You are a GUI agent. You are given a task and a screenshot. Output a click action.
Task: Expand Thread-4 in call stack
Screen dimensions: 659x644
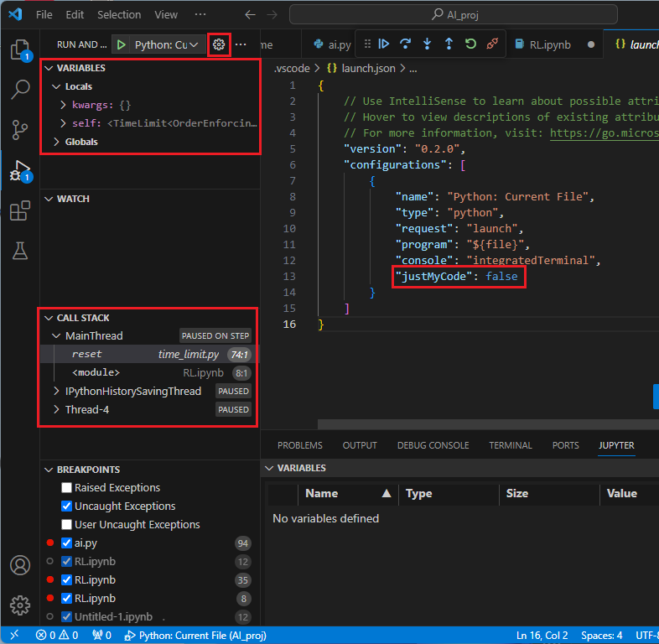[56, 410]
